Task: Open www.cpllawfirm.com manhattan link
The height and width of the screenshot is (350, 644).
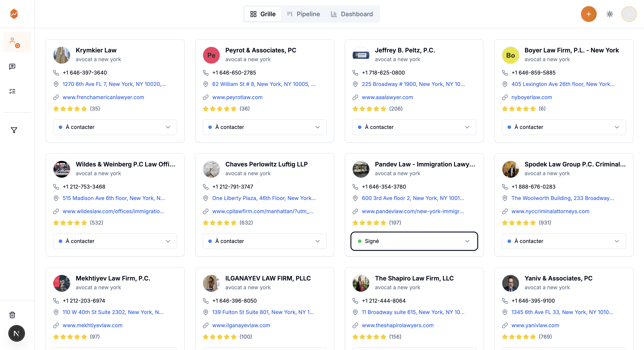Action: pyautogui.click(x=263, y=211)
